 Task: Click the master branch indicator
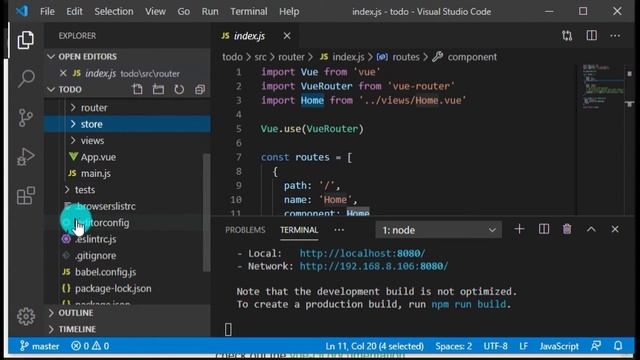pos(40,346)
